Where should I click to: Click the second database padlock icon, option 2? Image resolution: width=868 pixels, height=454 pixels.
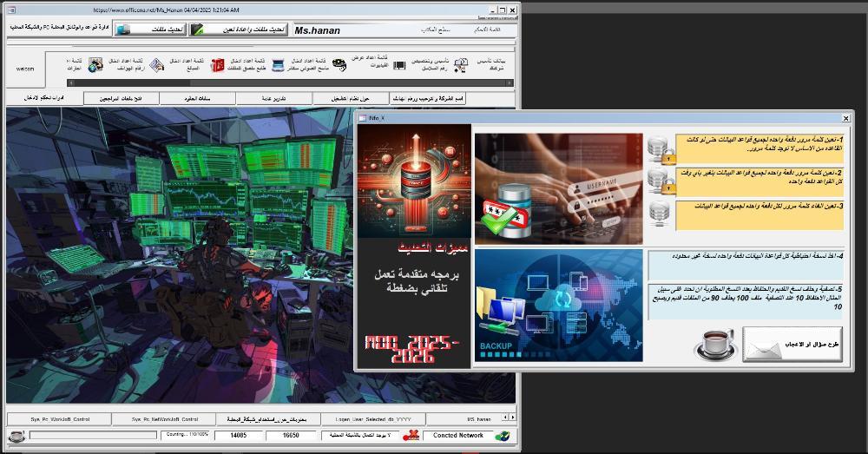tap(661, 182)
